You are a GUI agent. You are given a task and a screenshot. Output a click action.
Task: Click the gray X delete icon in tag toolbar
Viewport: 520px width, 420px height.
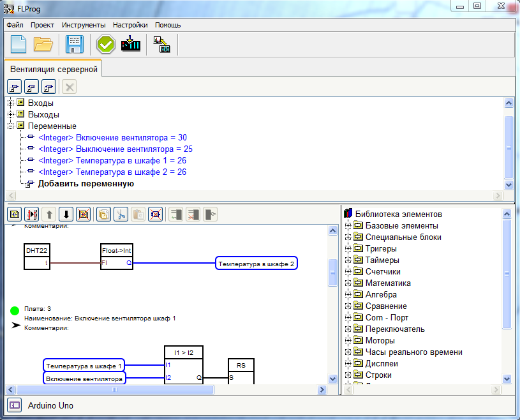pos(70,87)
